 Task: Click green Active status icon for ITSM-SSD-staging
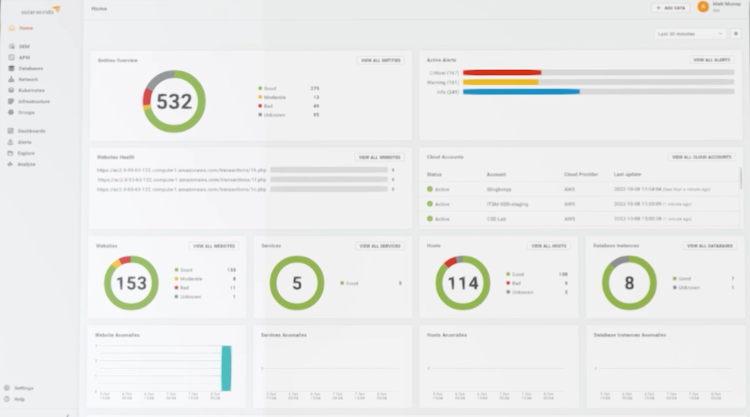430,204
